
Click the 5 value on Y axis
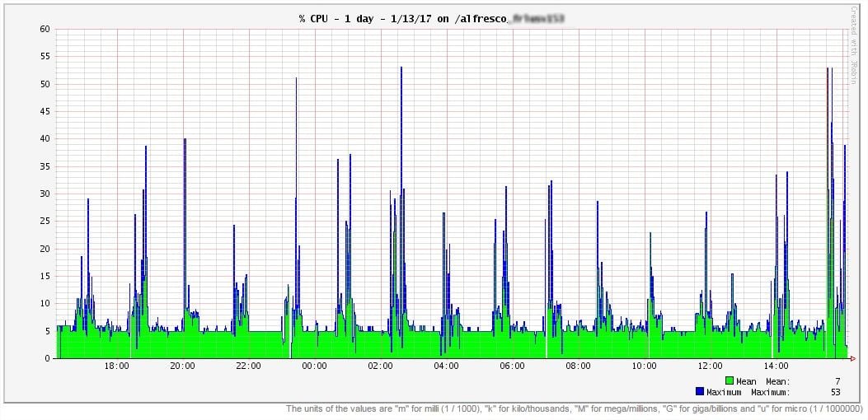47,331
